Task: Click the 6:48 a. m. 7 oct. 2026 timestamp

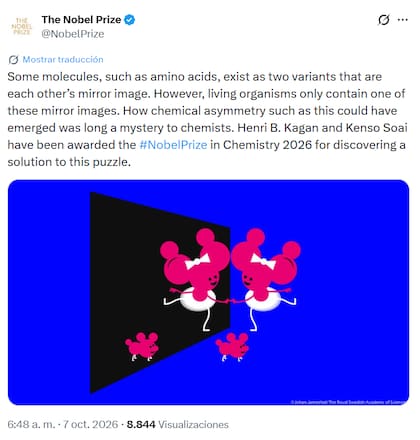Action: pyautogui.click(x=63, y=424)
